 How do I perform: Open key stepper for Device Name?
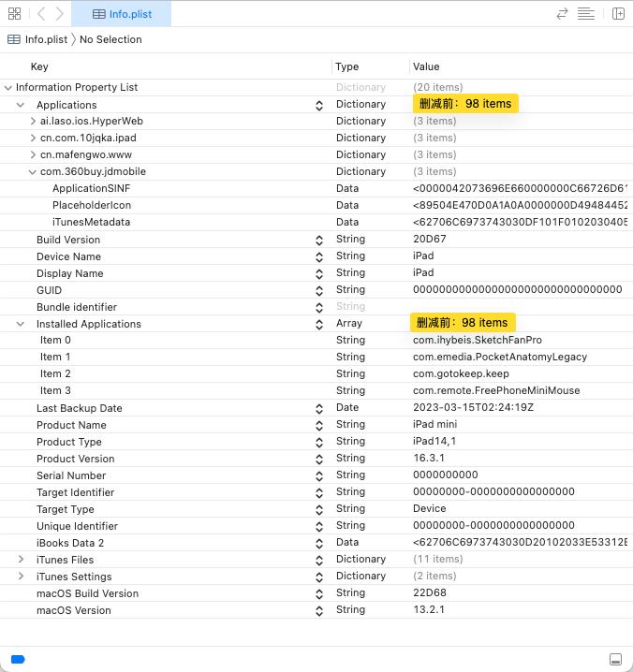pos(319,256)
